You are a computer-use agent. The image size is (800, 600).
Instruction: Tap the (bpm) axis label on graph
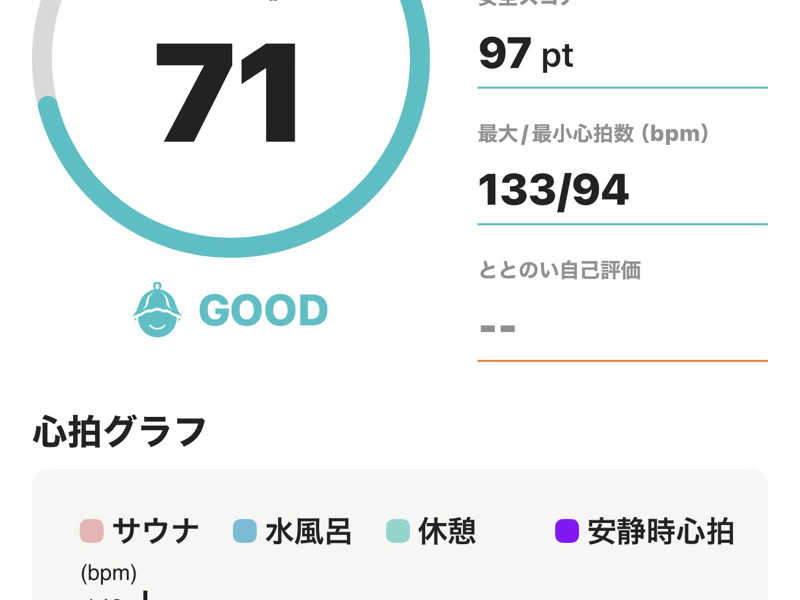pos(108,573)
